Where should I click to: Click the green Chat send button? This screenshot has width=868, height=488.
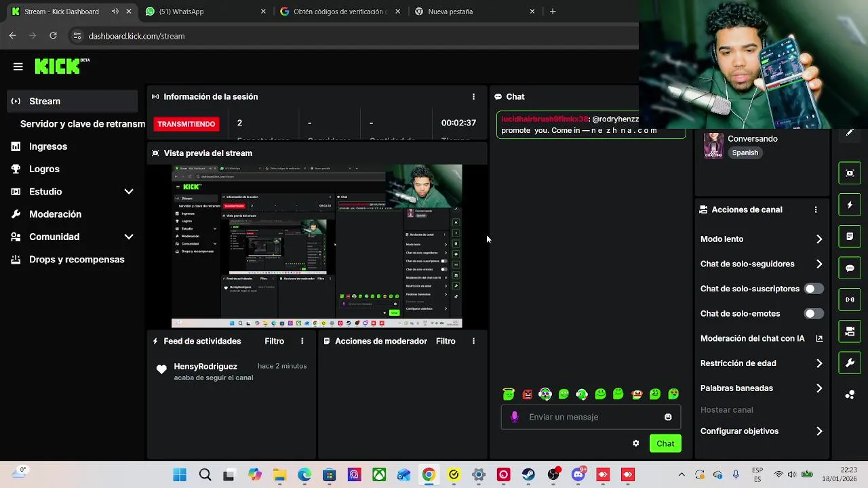(x=665, y=443)
